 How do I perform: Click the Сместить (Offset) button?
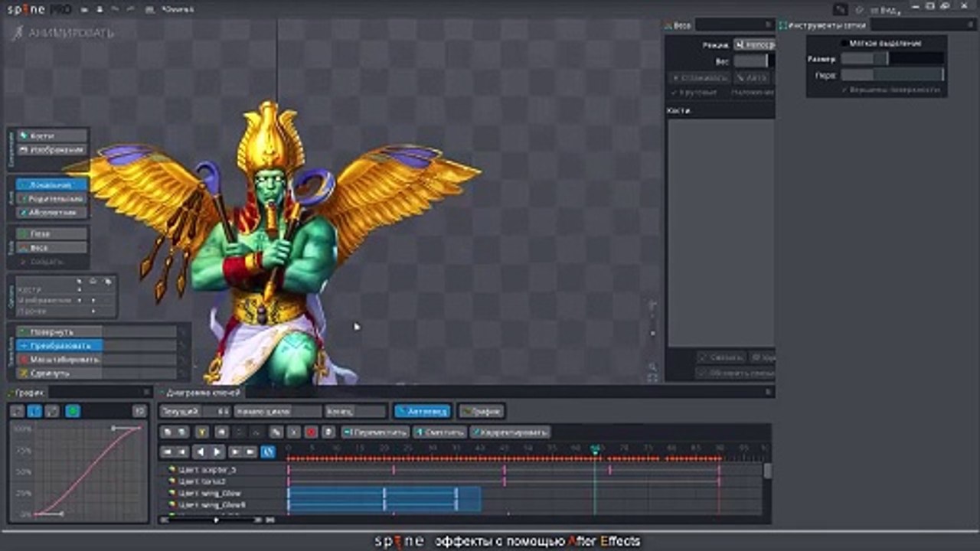pyautogui.click(x=439, y=432)
